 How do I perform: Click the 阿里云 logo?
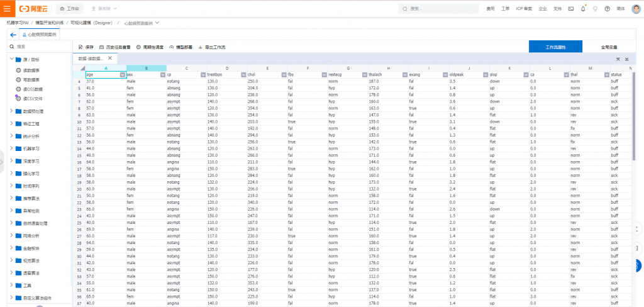[x=34, y=9]
